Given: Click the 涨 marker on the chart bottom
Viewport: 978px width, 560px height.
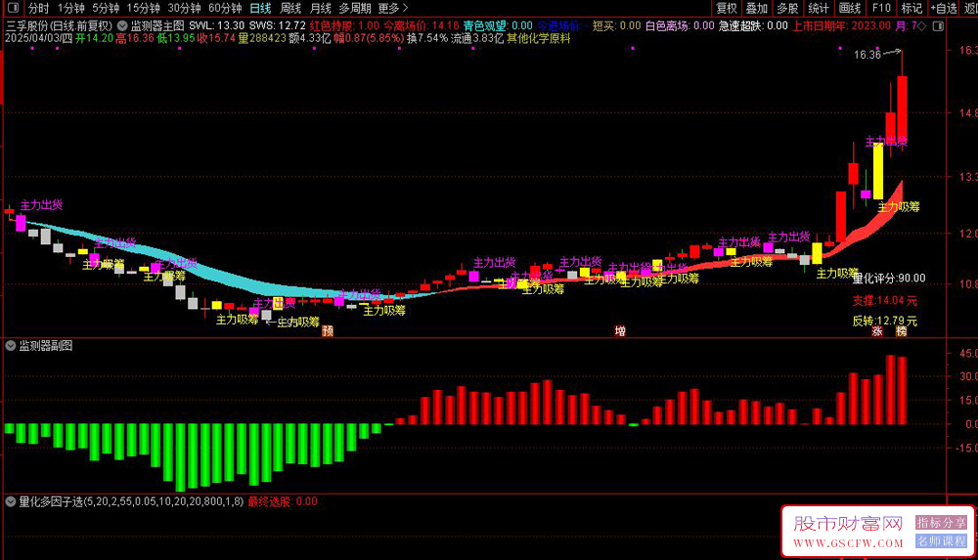Looking at the screenshot, I should (877, 331).
